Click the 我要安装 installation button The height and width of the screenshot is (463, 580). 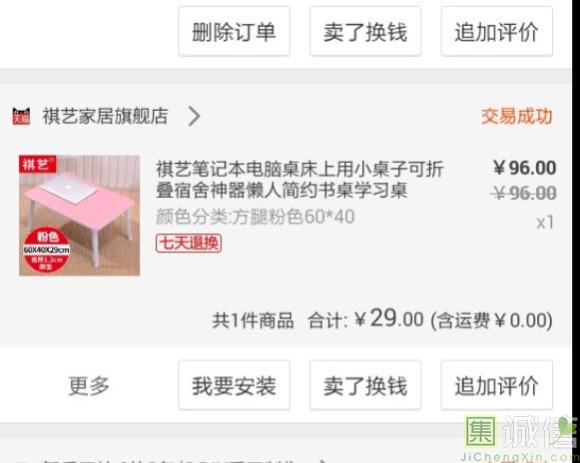[x=234, y=385]
